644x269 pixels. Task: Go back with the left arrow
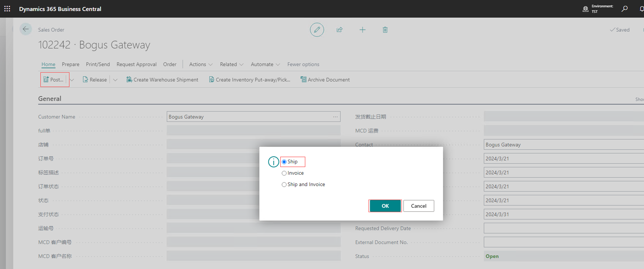26,29
